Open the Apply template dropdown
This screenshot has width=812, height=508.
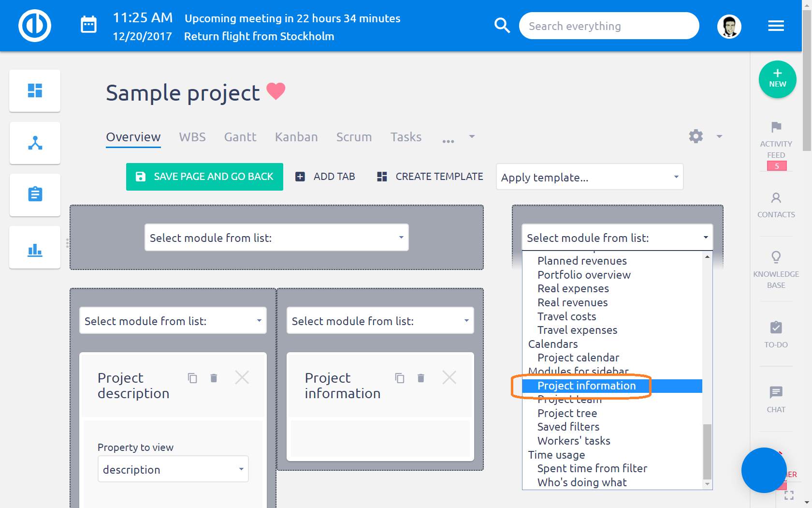[589, 177]
